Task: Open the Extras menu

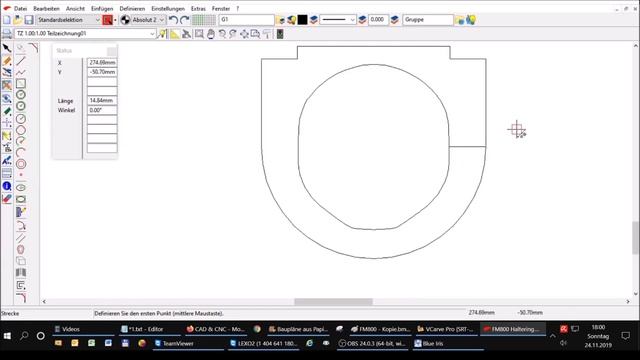Action: (198, 9)
